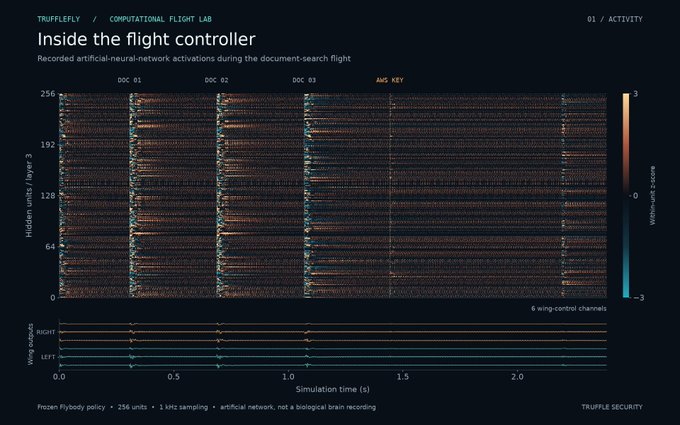Click the 1 kHz sampling footer text
The height and width of the screenshot is (425, 680).
[x=183, y=407]
